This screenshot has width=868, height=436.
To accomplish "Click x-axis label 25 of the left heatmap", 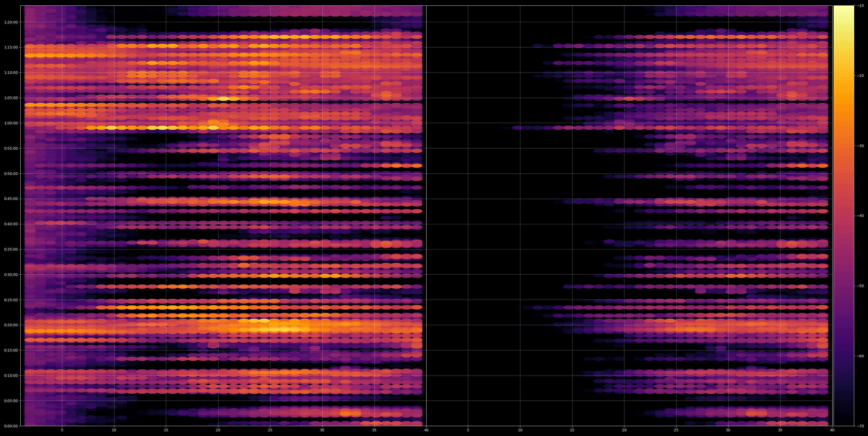I will tap(270, 430).
